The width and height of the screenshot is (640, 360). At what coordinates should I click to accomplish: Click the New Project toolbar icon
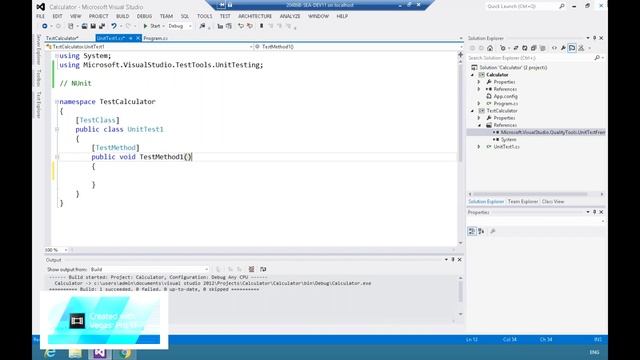click(71, 26)
